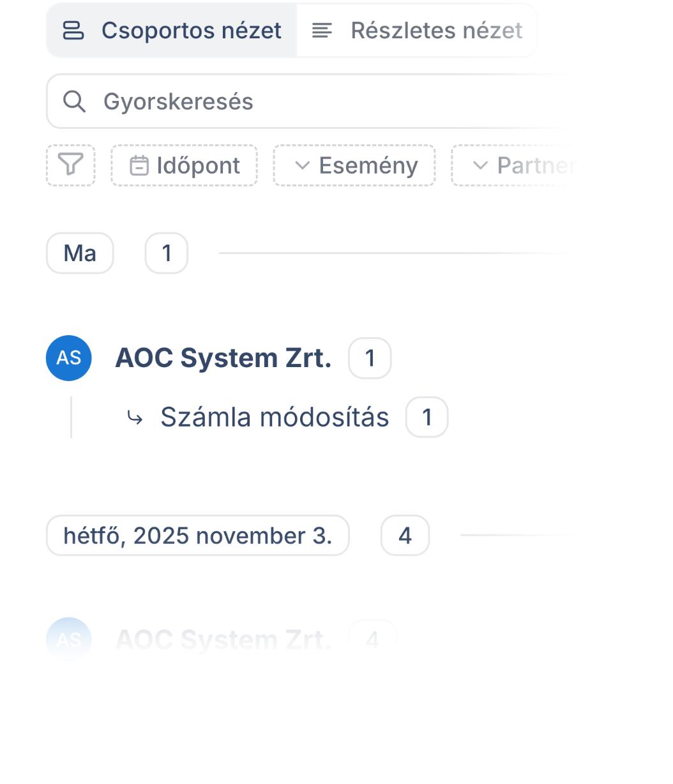Switch to Csoportos nézet tab
Viewport: 673px width, 784px height.
click(172, 31)
